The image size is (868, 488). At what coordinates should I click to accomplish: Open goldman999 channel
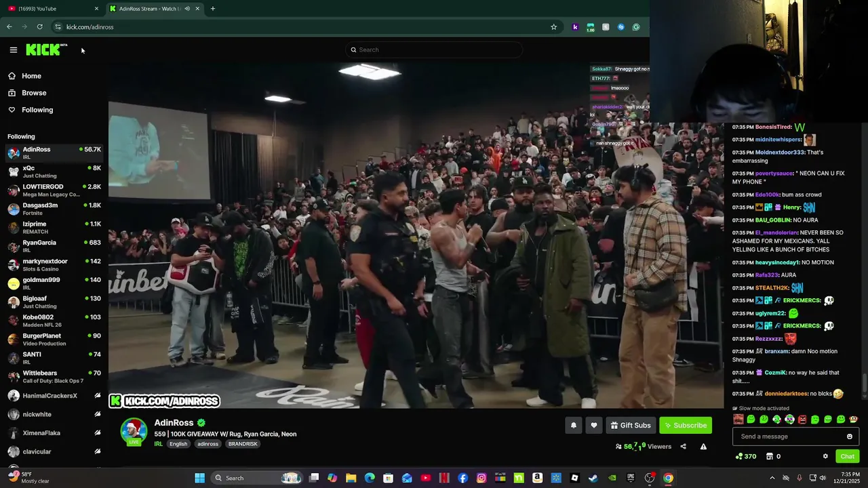coord(54,283)
